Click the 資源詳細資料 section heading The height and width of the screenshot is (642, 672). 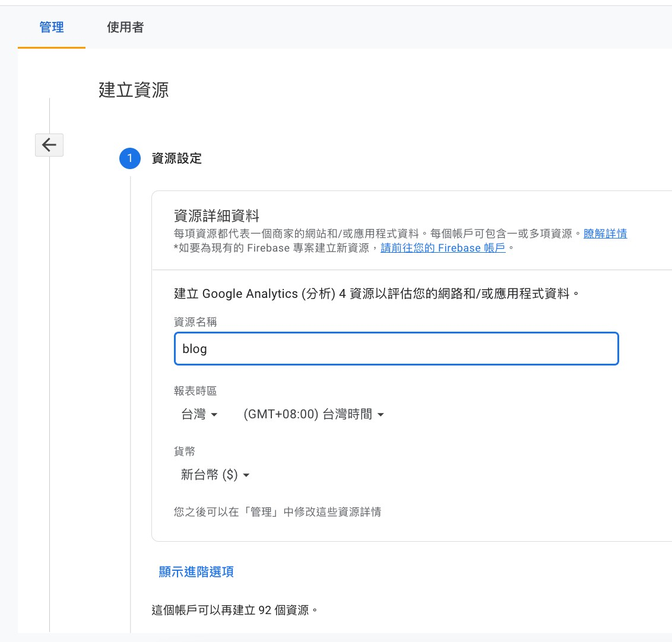click(x=217, y=216)
